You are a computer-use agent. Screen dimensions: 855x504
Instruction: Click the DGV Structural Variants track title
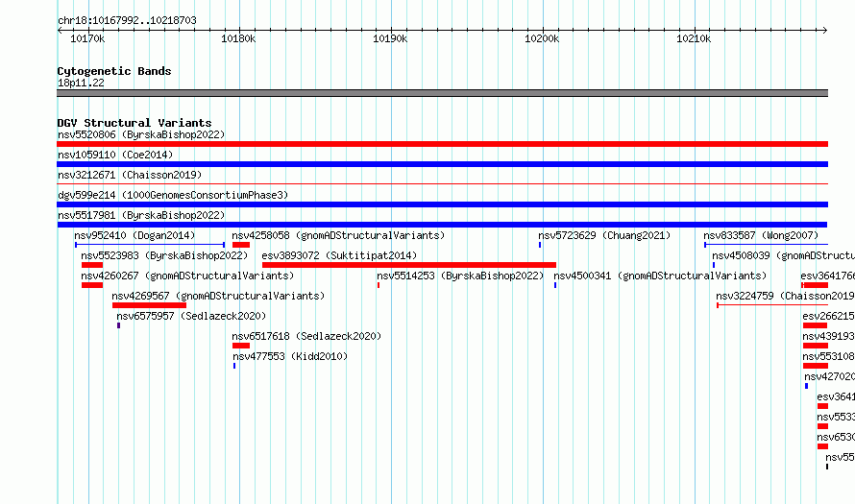click(134, 123)
